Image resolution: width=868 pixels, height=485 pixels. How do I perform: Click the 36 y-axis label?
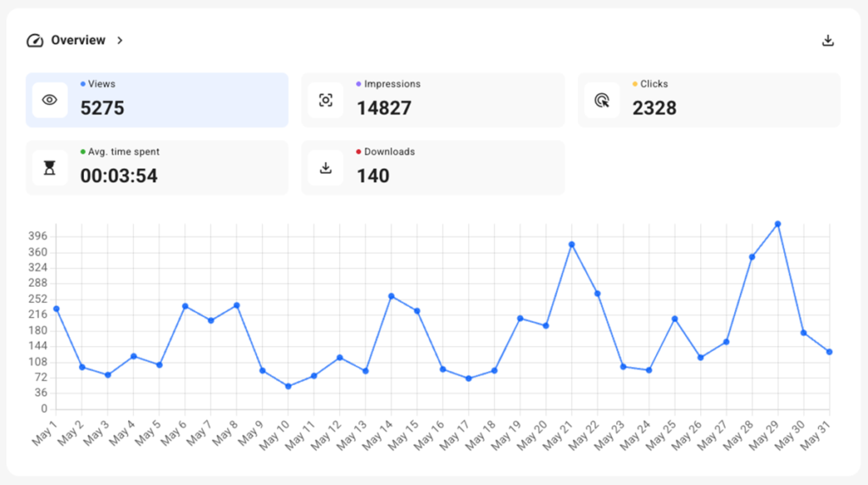[41, 393]
